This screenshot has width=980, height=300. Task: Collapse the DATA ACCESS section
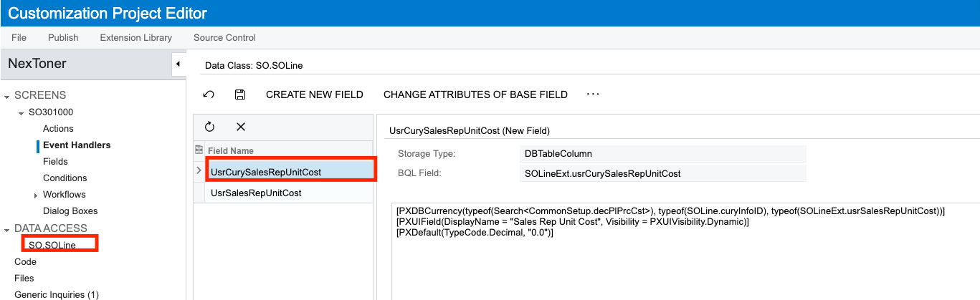tap(7, 229)
